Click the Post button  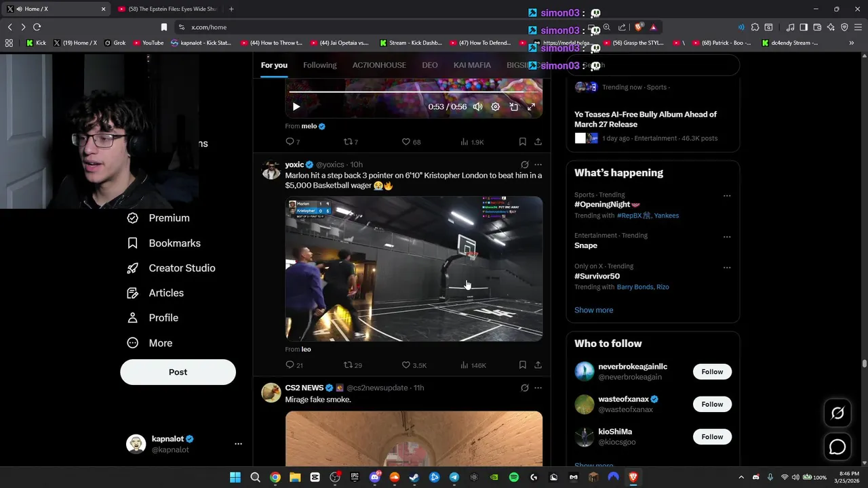pos(178,372)
